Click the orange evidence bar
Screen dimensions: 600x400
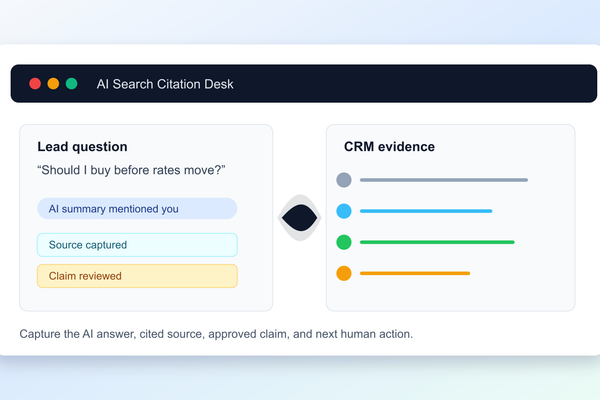click(x=415, y=273)
